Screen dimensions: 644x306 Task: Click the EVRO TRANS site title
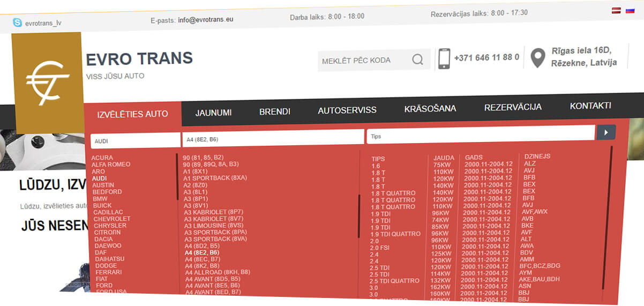139,58
